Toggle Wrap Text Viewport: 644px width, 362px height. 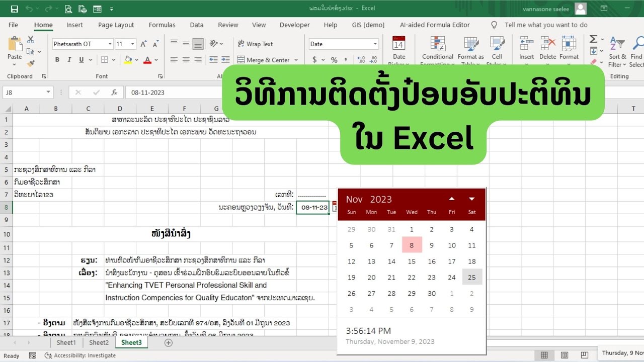[x=255, y=44]
